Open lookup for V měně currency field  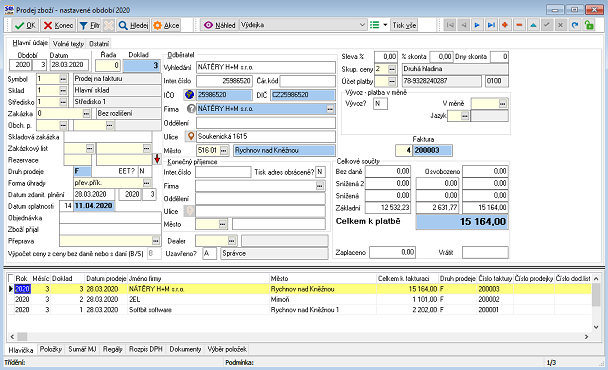click(503, 104)
